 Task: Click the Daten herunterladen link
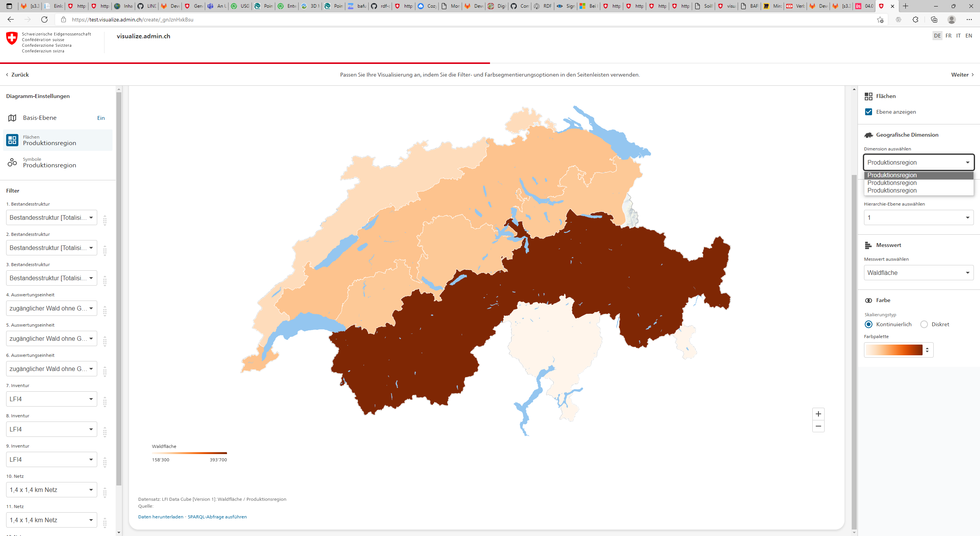[x=160, y=516]
